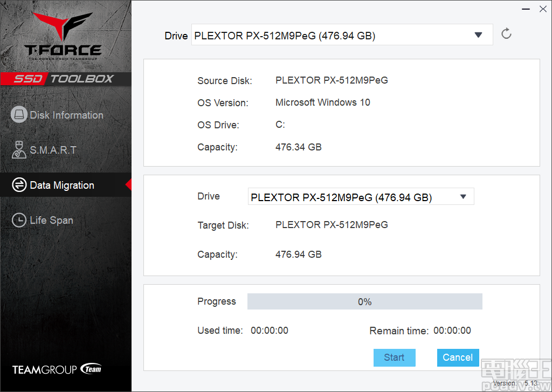Screen dimensions: 552x392
Task: Start the data migration
Action: pos(394,357)
